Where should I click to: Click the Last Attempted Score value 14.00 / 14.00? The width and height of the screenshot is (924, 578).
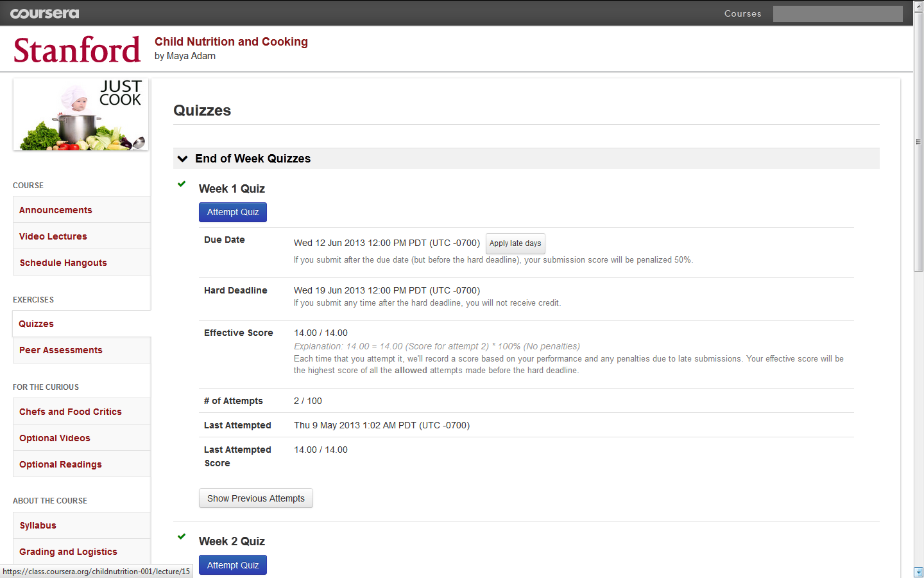click(x=321, y=450)
